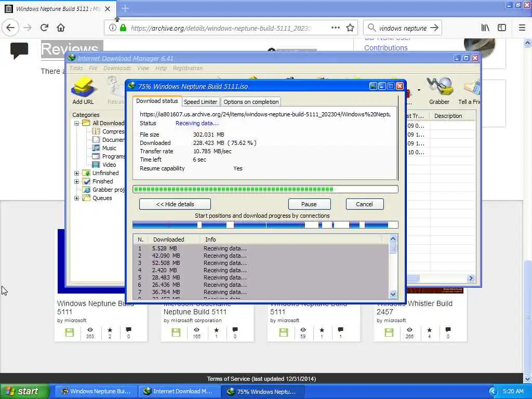Click the Firefox search input field
This screenshot has width=532, height=399.
[x=403, y=28]
